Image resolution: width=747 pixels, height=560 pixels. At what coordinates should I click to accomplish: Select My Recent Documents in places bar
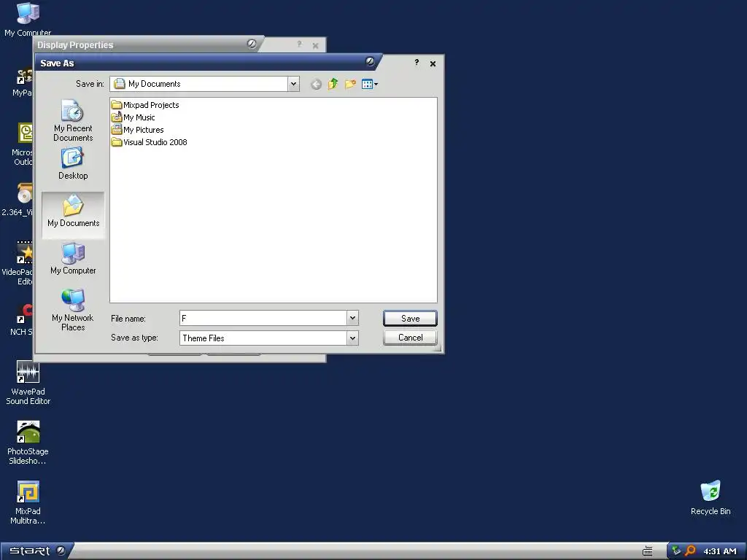[x=73, y=120]
